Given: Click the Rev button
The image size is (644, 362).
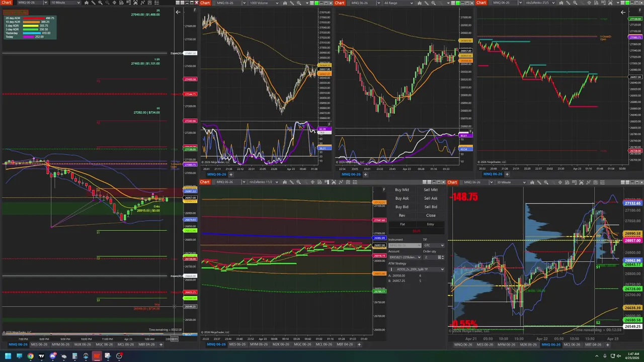Looking at the screenshot, I should click(x=402, y=215).
